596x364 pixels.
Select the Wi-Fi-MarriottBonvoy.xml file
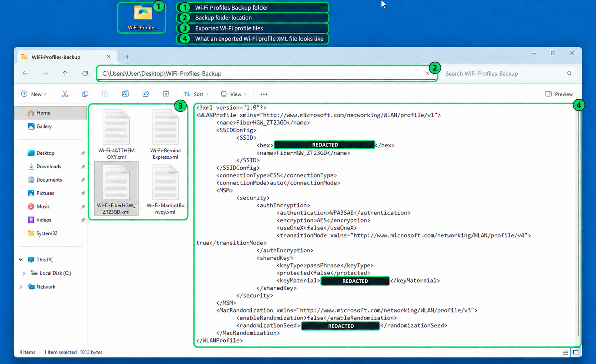(x=165, y=189)
